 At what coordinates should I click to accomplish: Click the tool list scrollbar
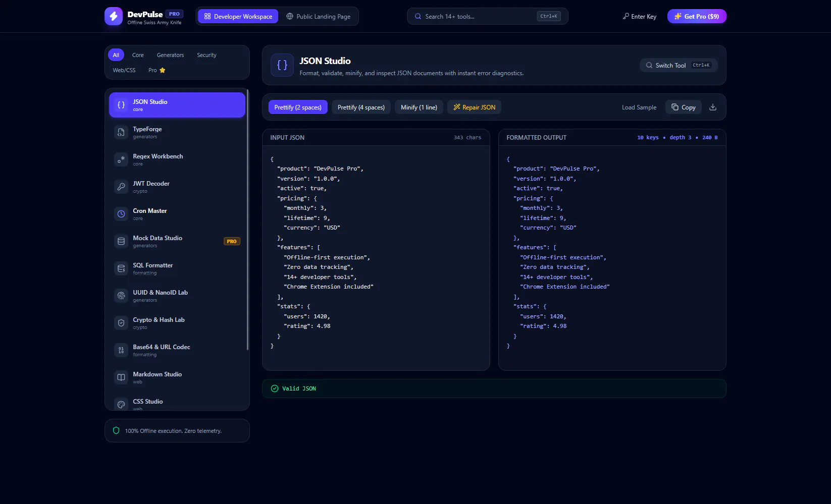[x=247, y=220]
